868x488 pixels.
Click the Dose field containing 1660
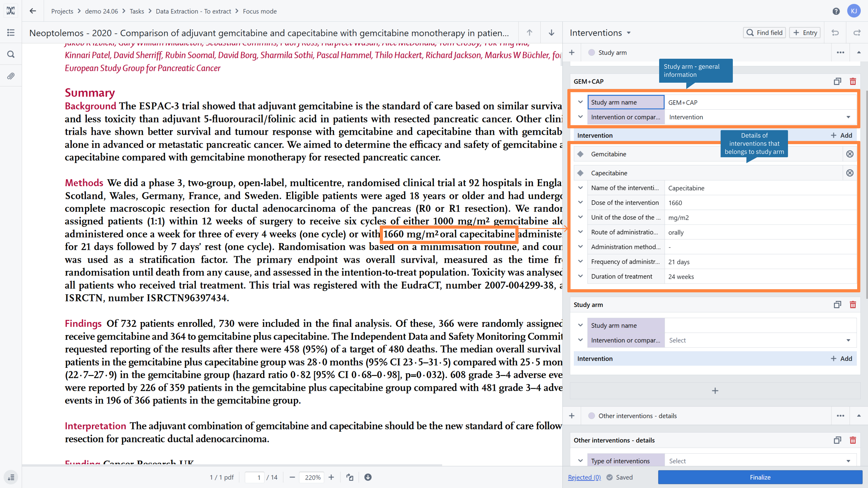pos(760,203)
